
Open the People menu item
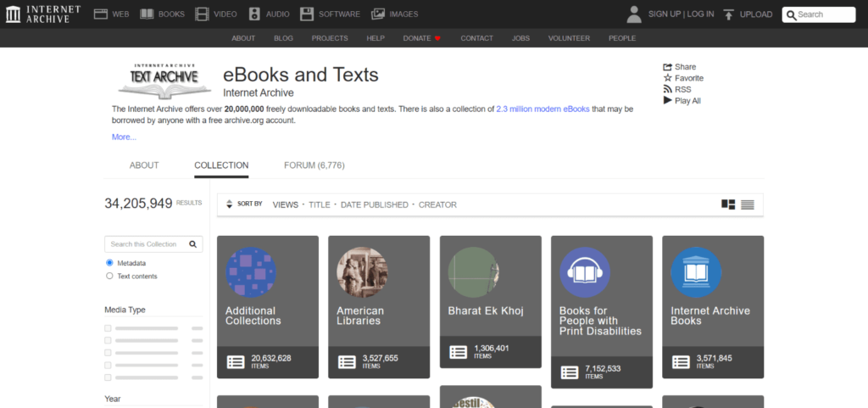pyautogui.click(x=622, y=38)
